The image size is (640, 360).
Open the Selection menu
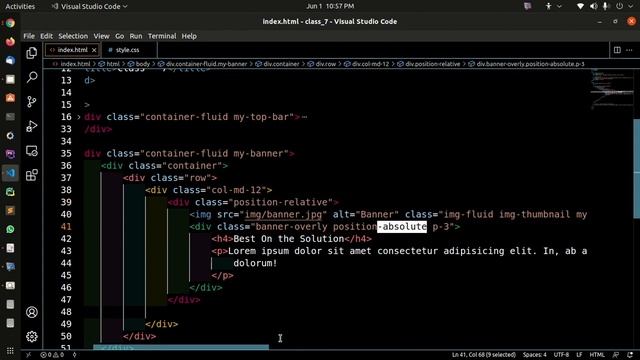coord(73,36)
